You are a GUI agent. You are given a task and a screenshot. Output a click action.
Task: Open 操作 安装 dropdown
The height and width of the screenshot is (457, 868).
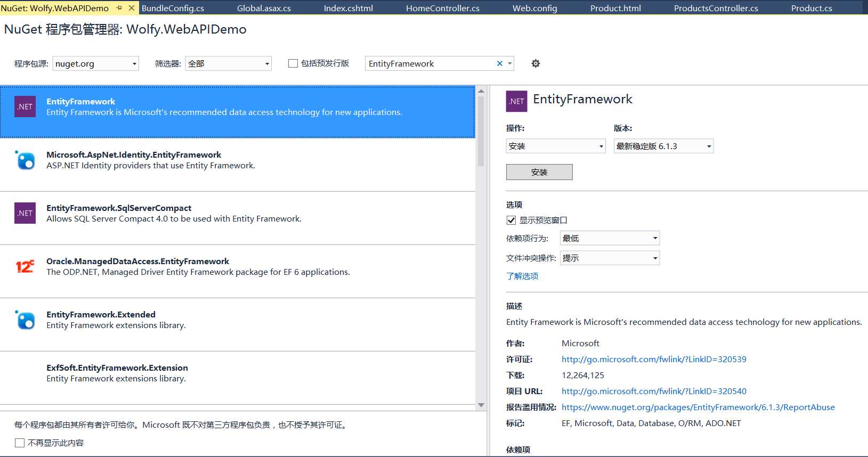tap(556, 146)
